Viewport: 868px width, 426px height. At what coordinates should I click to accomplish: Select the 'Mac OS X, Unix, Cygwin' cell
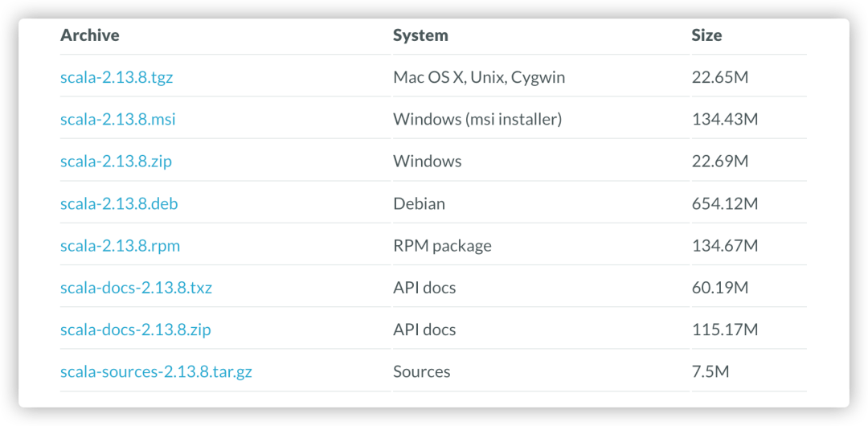[x=479, y=77]
